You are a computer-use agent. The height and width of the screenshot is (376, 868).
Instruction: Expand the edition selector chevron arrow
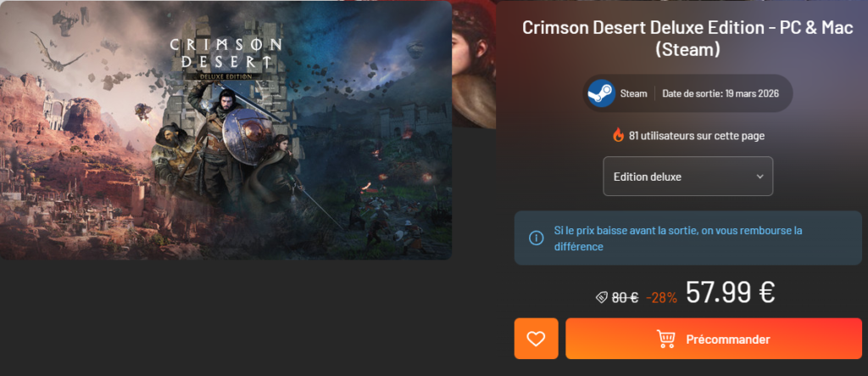tap(759, 177)
